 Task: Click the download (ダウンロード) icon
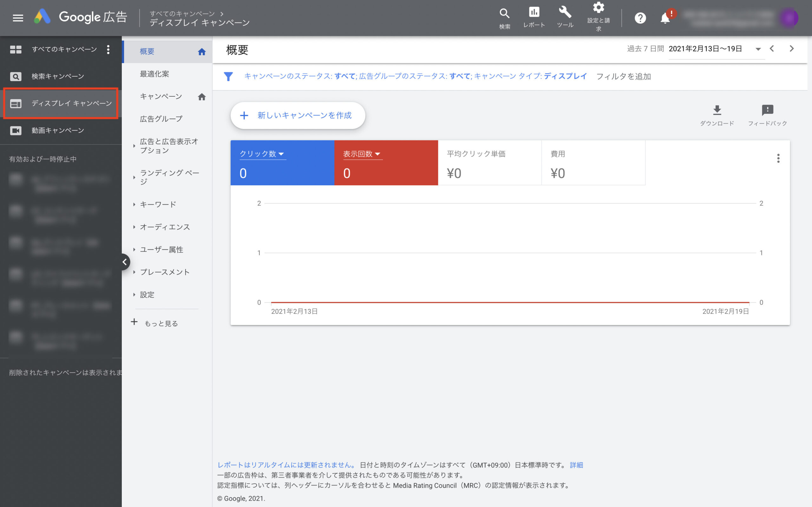717,110
